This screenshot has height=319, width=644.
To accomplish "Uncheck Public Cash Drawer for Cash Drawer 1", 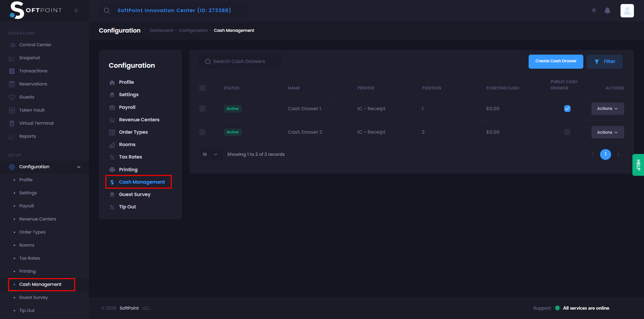I will tap(567, 109).
